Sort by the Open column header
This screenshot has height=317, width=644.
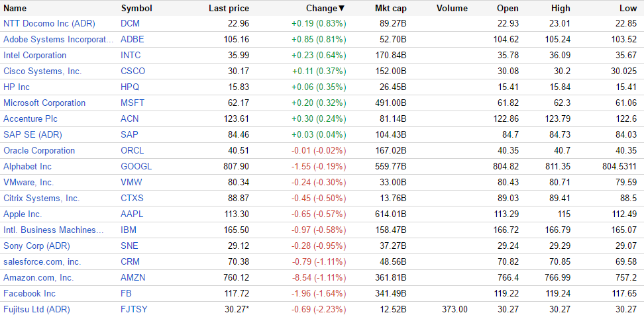pos(508,9)
